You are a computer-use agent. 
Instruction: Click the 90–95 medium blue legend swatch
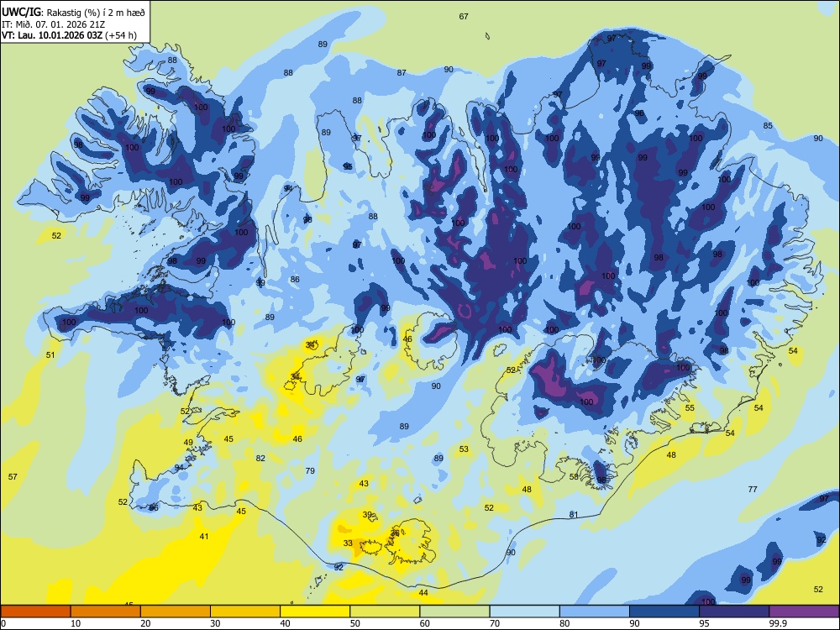pyautogui.click(x=664, y=612)
